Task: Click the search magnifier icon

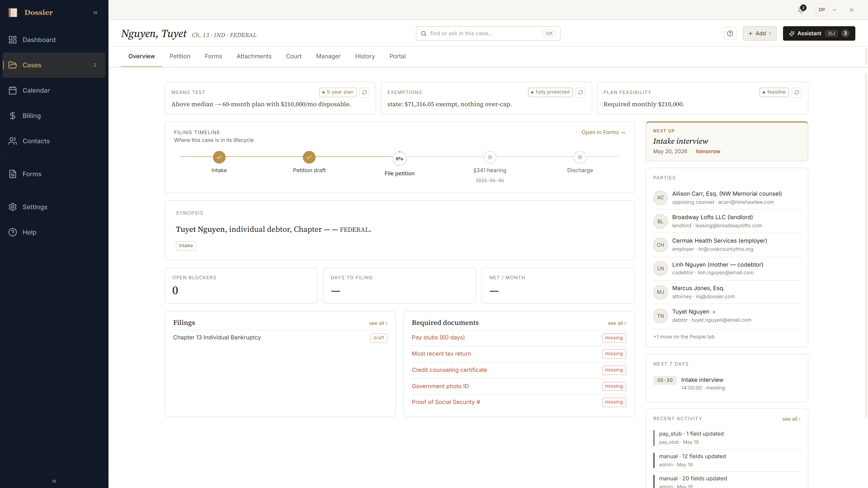Action: 424,33
